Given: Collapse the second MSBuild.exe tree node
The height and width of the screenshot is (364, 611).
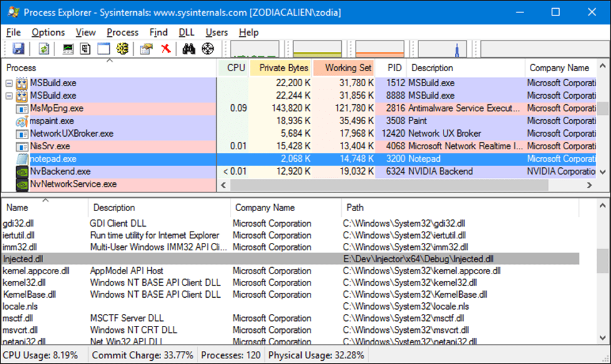Looking at the screenshot, I should pyautogui.click(x=9, y=96).
